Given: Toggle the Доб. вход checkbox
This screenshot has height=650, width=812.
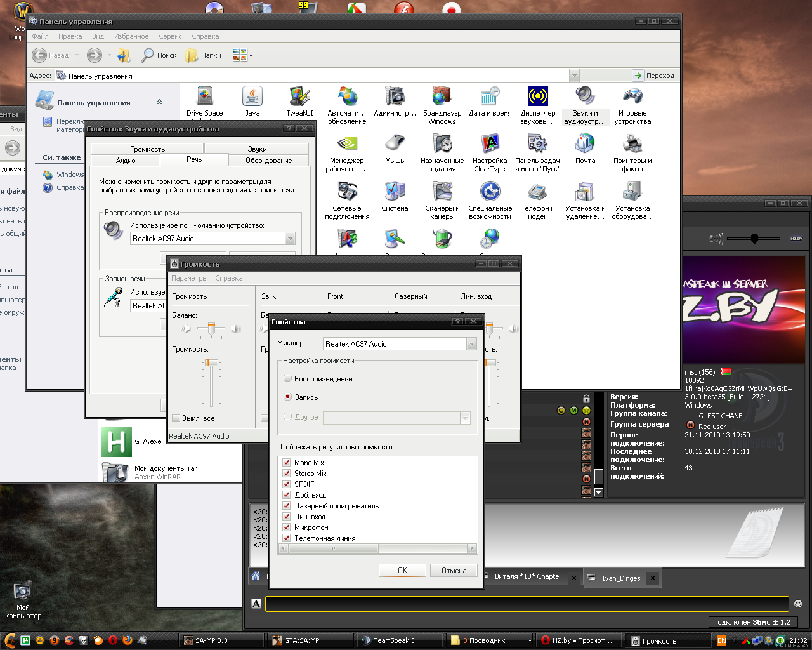Looking at the screenshot, I should (x=286, y=495).
